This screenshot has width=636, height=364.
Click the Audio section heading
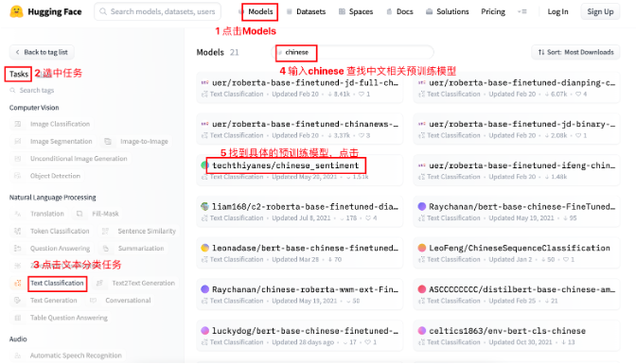(18, 338)
